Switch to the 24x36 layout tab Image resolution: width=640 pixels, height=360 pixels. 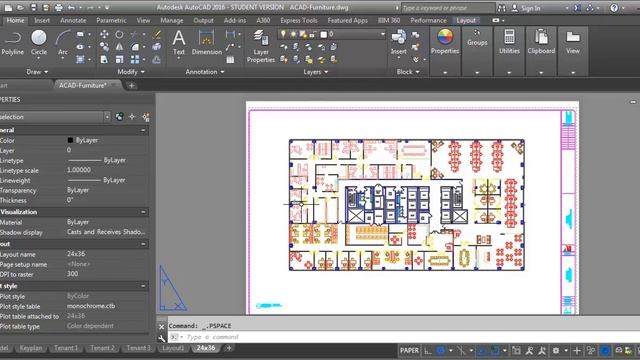click(x=206, y=348)
